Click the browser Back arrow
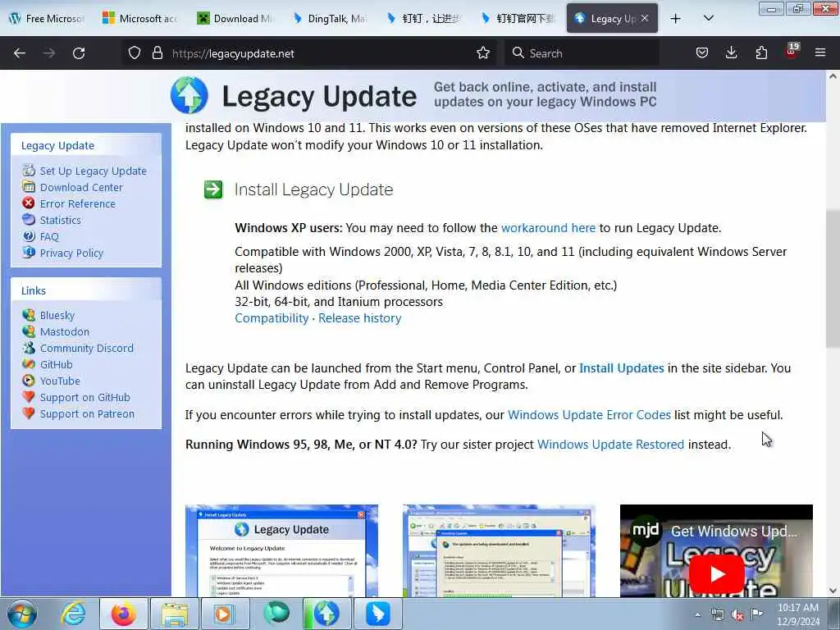840x630 pixels. (x=20, y=53)
